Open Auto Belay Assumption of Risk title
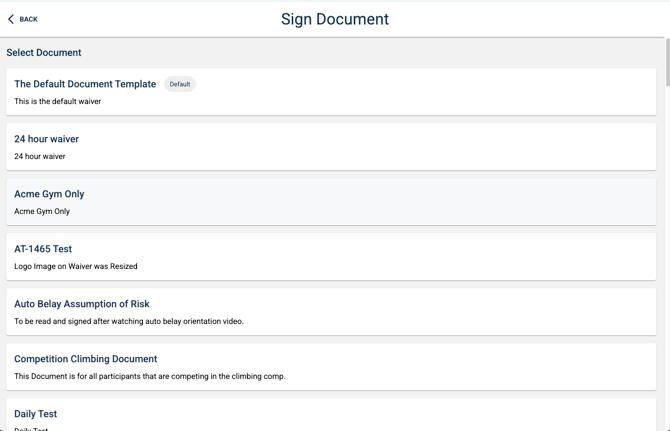Image resolution: width=670 pixels, height=431 pixels. (x=82, y=304)
